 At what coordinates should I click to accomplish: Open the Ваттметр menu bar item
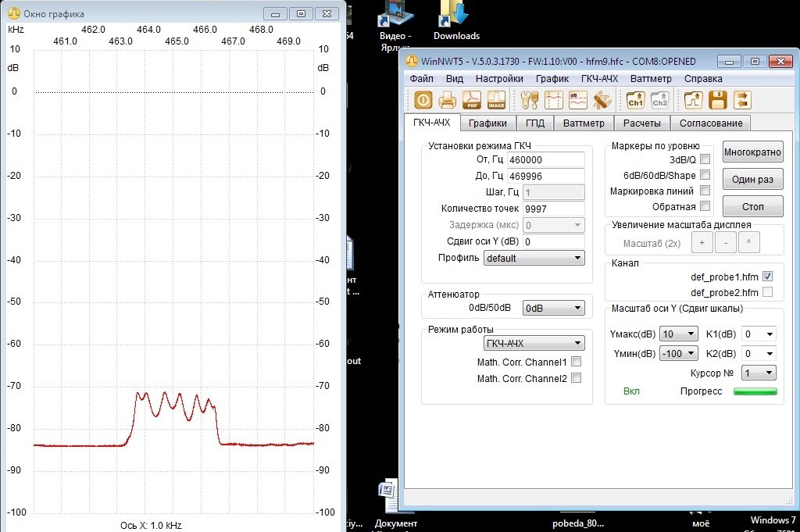(x=651, y=79)
